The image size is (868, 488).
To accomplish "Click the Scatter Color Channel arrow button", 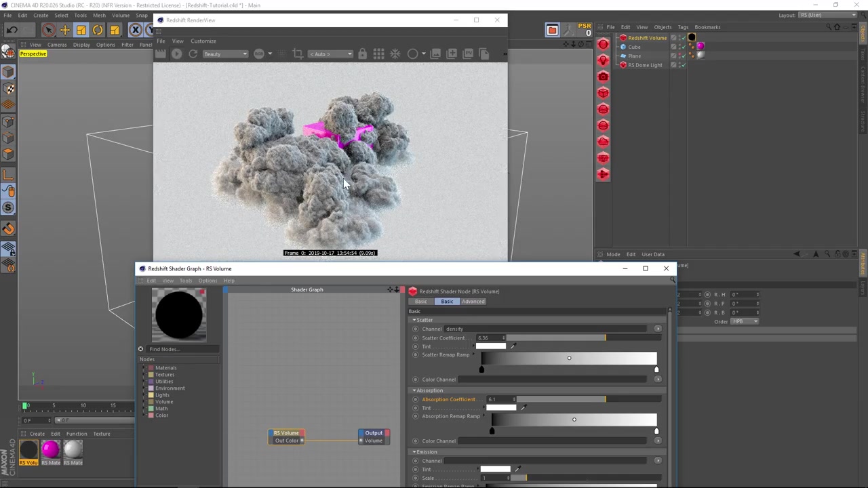I will tap(658, 380).
